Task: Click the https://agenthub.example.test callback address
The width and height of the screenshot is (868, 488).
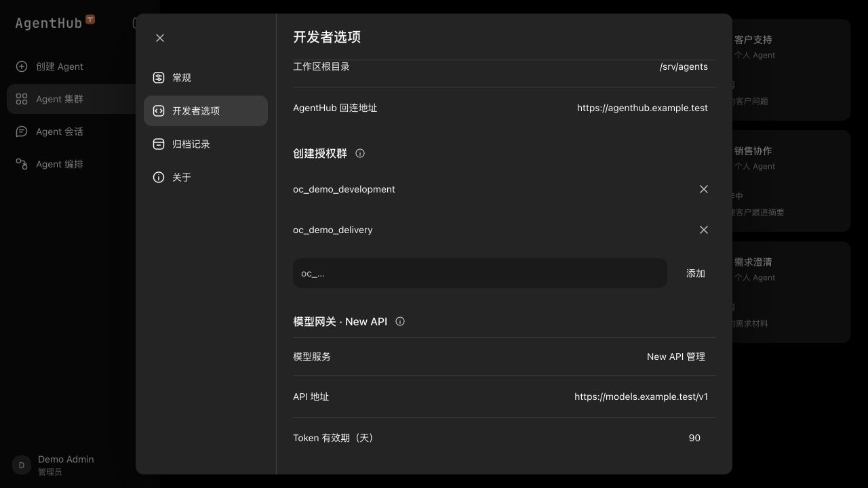Action: pos(642,108)
